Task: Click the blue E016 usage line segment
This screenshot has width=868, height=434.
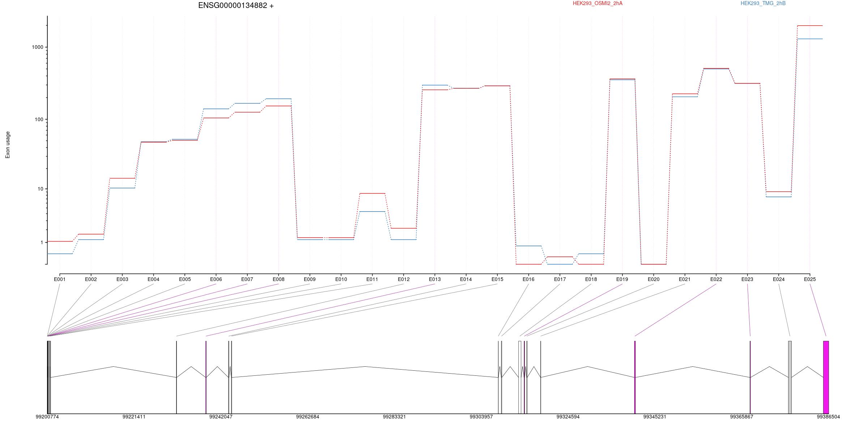Action: point(529,246)
